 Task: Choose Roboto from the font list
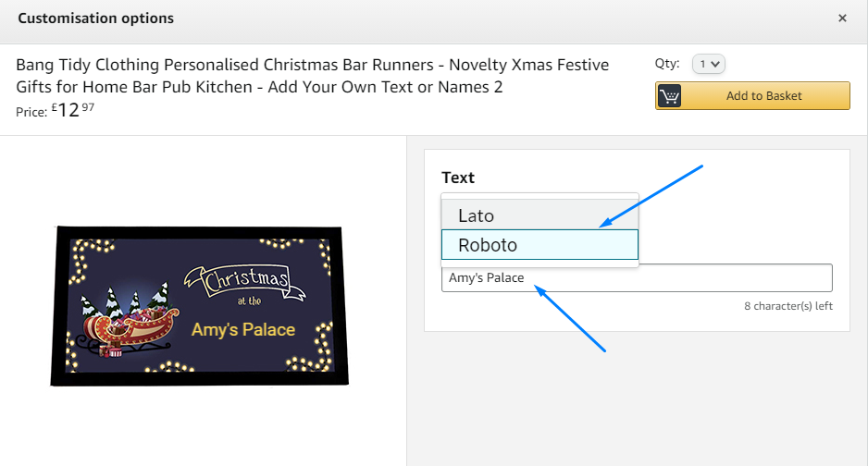click(539, 245)
